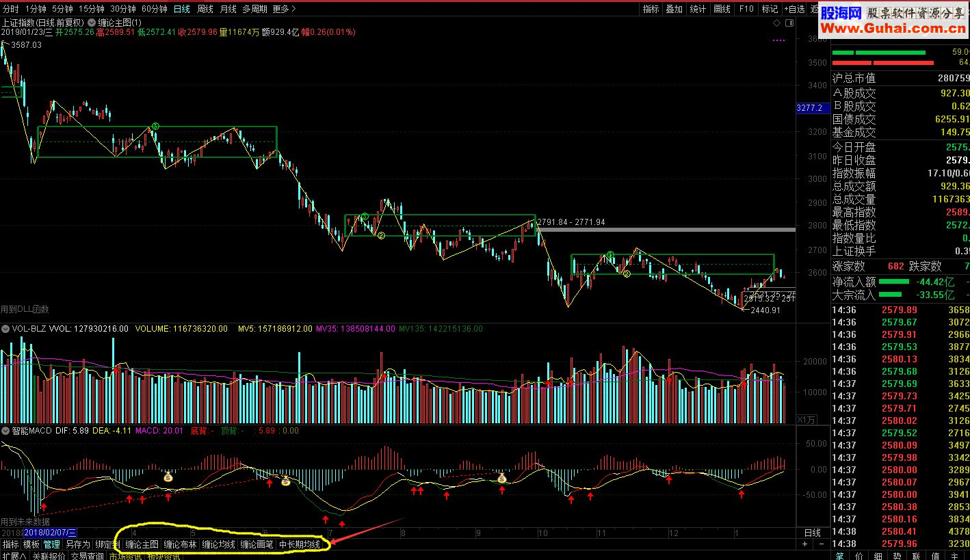Open the 指标 bottom tab
This screenshot has width=970, height=560.
pos(10,545)
